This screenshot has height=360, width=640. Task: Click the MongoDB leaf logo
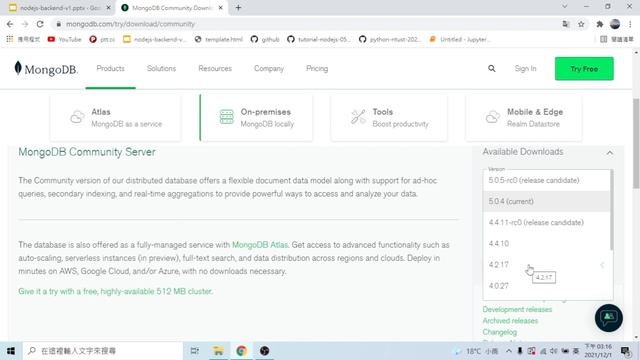tap(46, 69)
